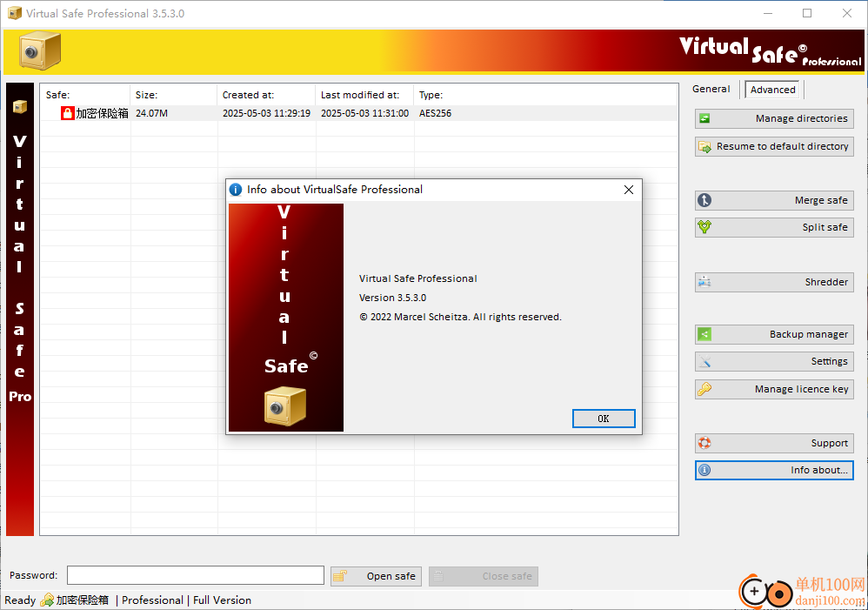Screen dimensions: 868x610
Task: Click the Manage licence key text
Action: pyautogui.click(x=801, y=389)
